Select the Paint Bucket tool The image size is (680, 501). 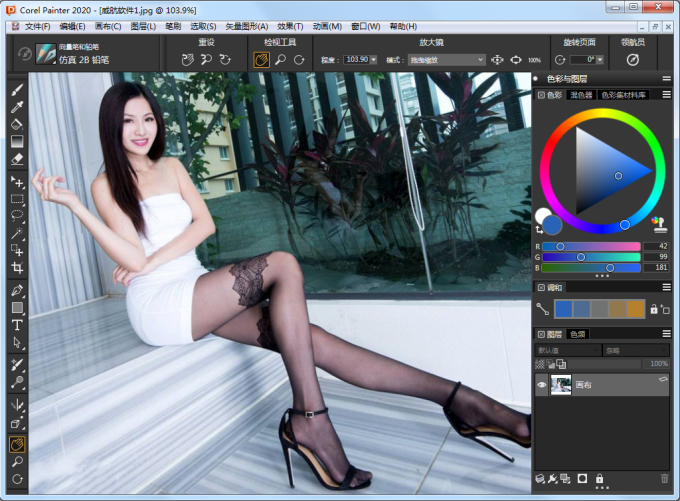(x=17, y=124)
